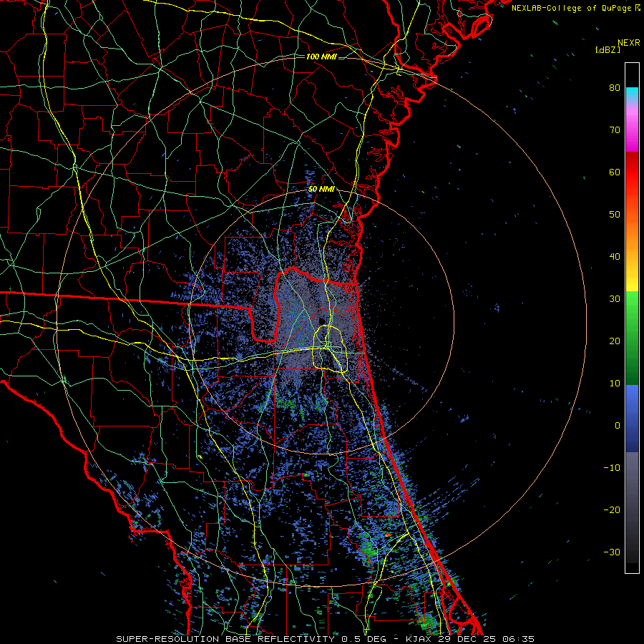644x644 pixels.
Task: Click the 80 dBZ value on the scale
Action: coord(615,87)
